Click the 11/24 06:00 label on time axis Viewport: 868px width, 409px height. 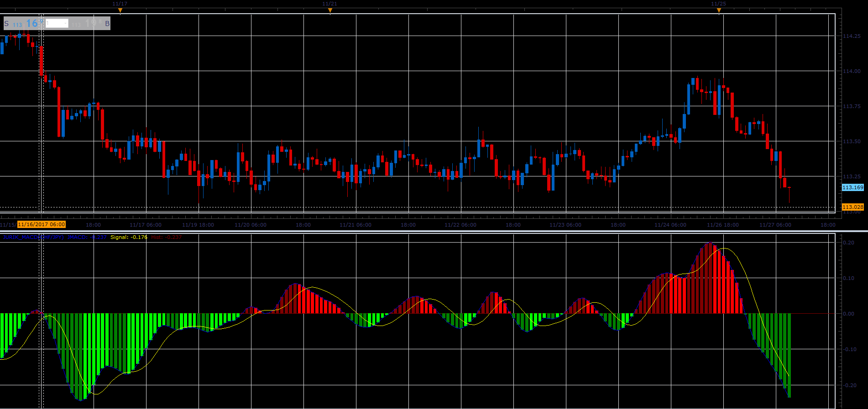point(670,225)
